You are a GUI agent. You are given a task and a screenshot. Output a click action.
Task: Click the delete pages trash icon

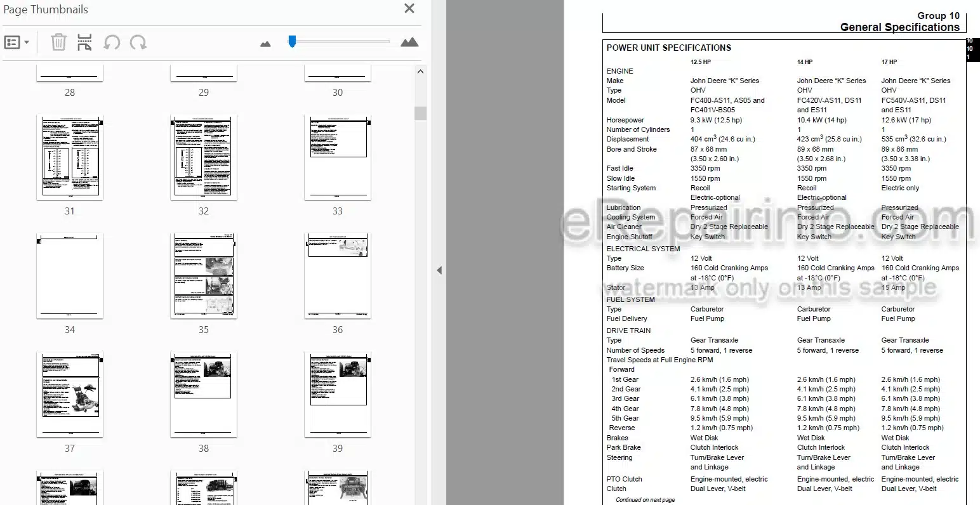pos(58,43)
